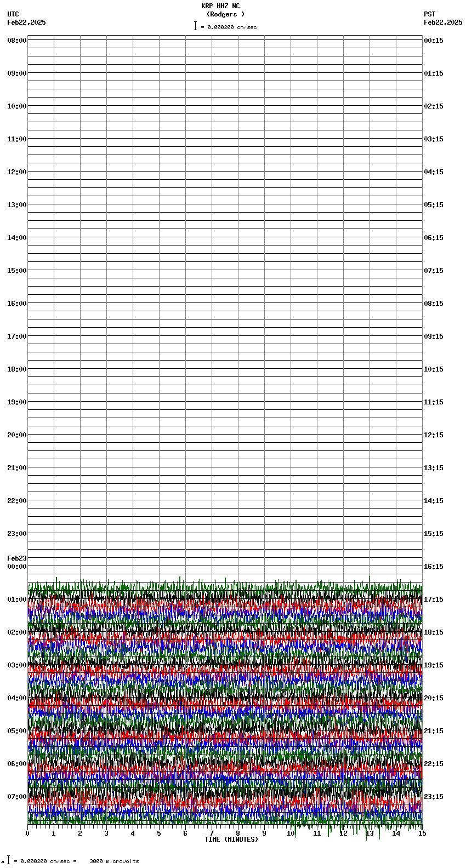Click the '14:00' UTC row label
This screenshot has height=868, width=466.
17,238
